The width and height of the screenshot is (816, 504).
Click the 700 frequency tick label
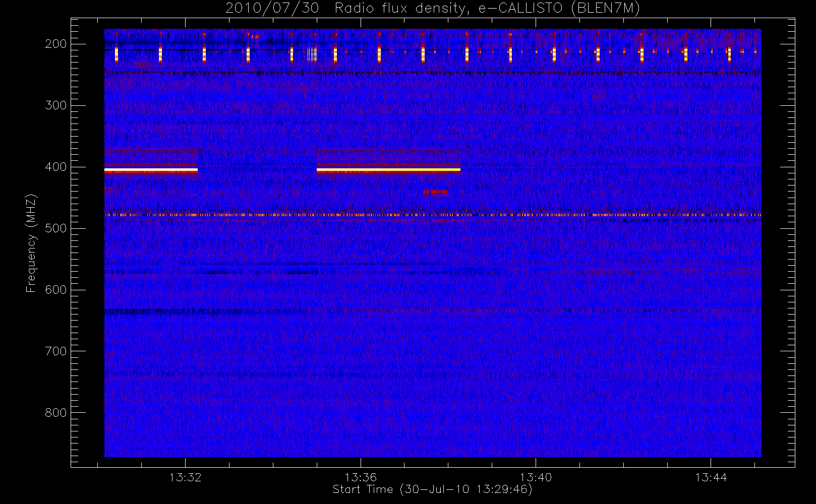(56, 351)
